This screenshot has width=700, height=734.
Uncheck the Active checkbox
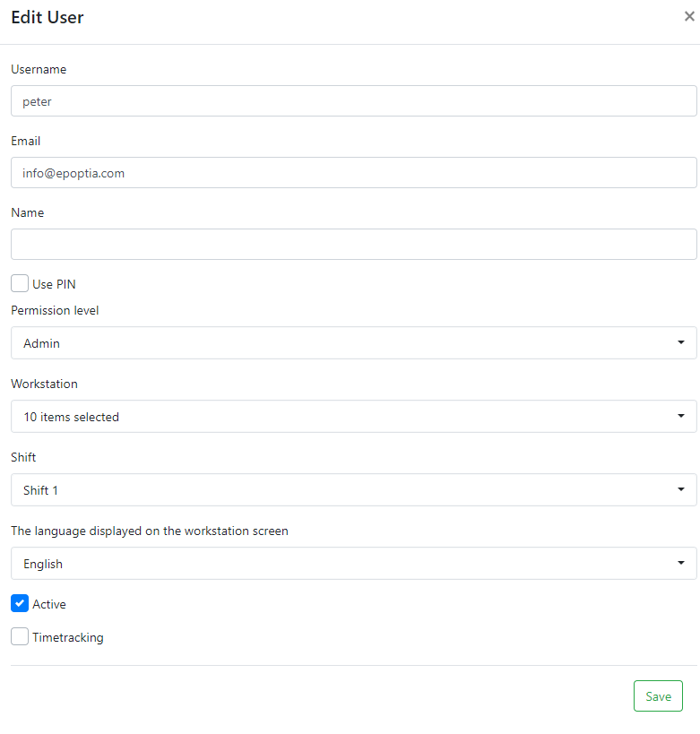point(20,603)
